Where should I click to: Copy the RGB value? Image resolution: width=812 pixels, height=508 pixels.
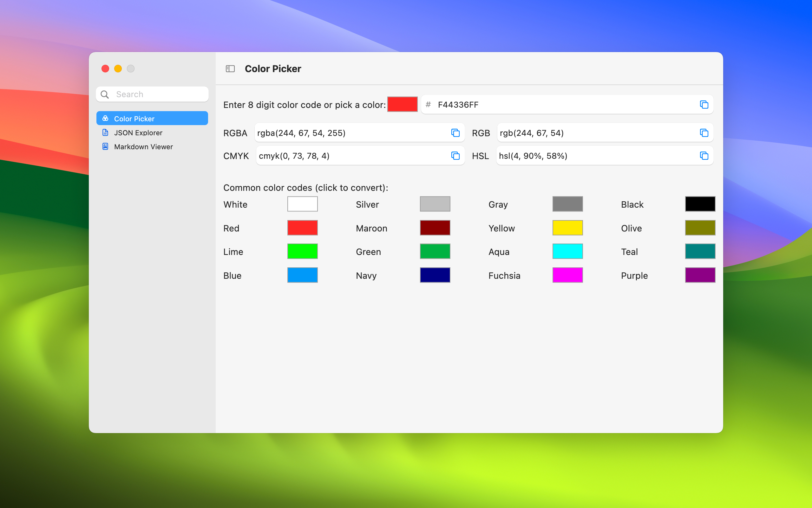704,133
